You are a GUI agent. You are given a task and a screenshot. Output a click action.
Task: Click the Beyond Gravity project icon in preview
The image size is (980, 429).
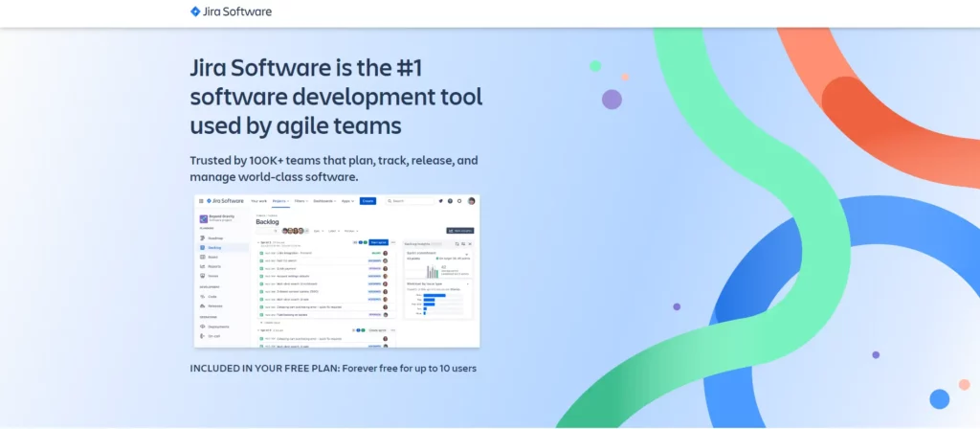[x=203, y=219]
